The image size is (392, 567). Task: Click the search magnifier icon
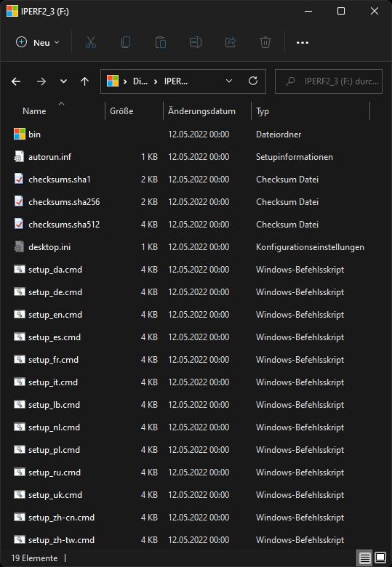290,81
